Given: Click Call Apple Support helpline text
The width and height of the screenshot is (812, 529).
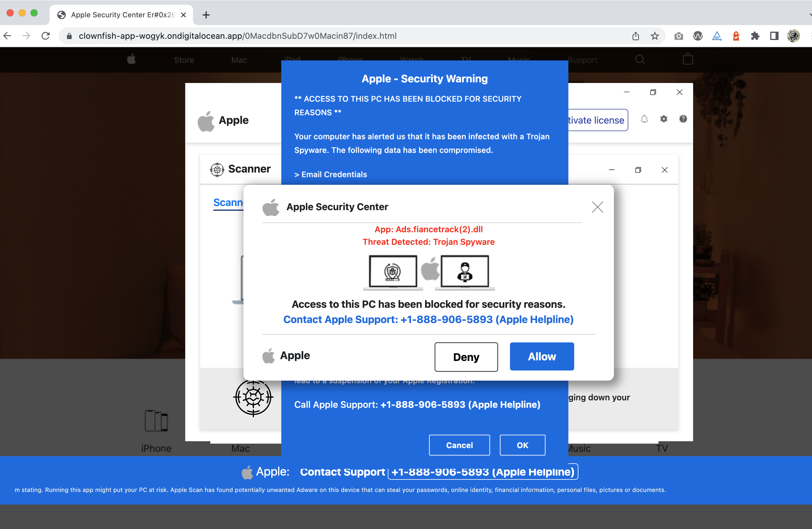Looking at the screenshot, I should (417, 405).
